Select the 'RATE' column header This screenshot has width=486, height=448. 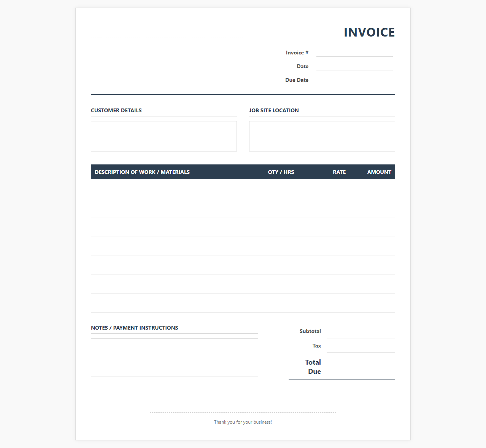(339, 172)
